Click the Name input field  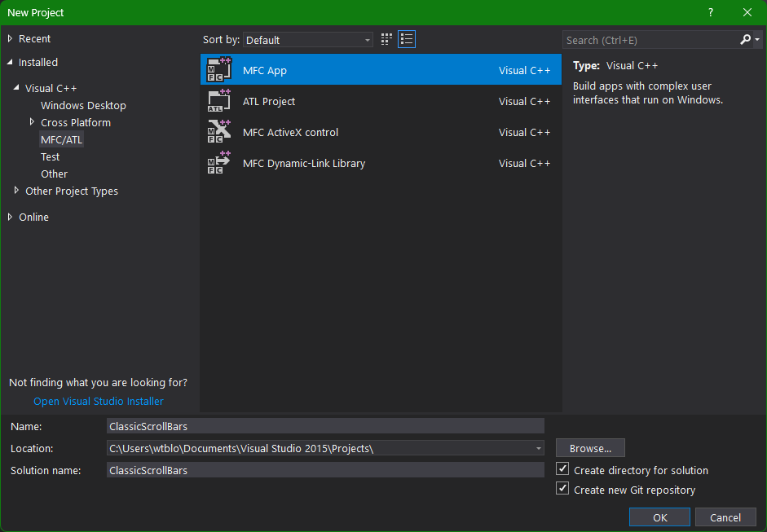325,426
